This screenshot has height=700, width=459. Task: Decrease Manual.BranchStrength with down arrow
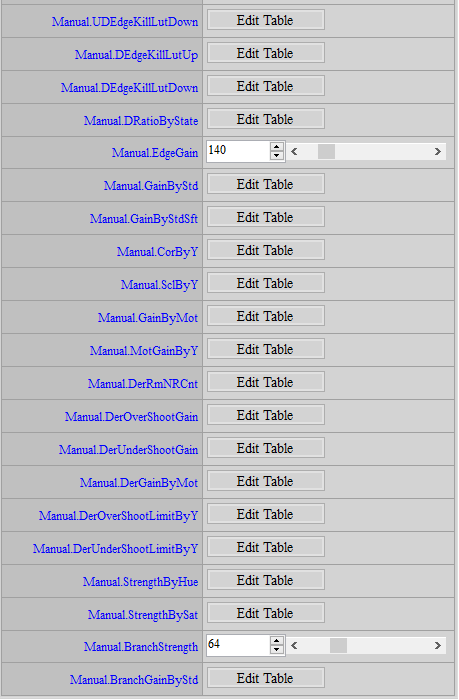click(x=276, y=650)
